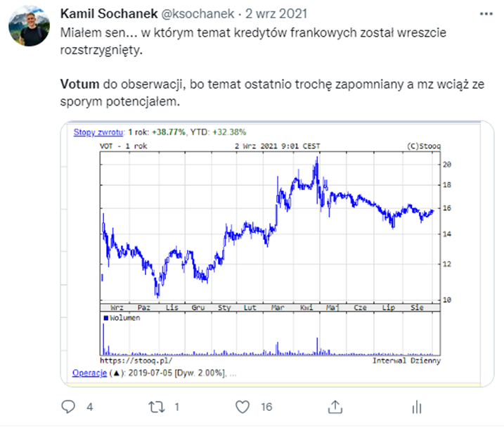Click the reply speech bubble icon
This screenshot has height=427, width=504.
pyautogui.click(x=68, y=407)
